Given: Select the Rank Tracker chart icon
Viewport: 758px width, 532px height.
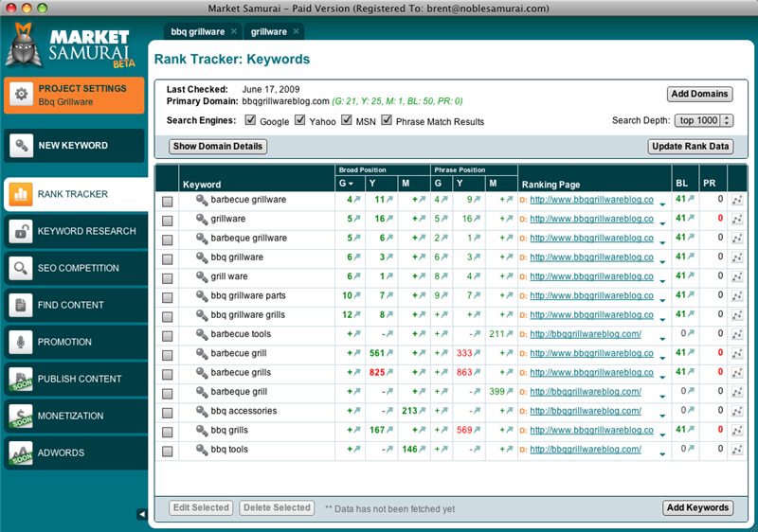Looking at the screenshot, I should tap(21, 194).
